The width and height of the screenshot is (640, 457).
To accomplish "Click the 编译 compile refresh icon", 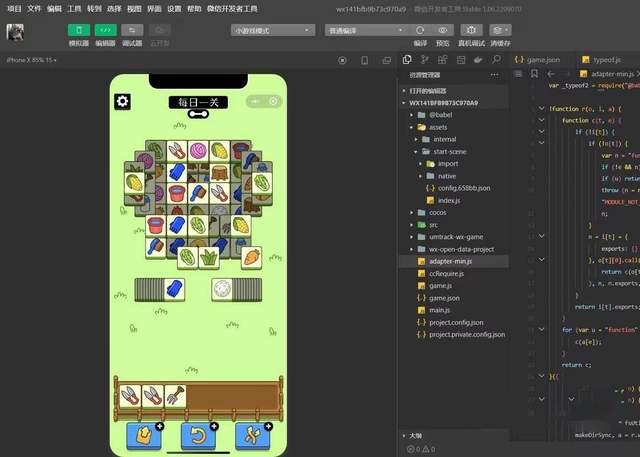I will [420, 31].
